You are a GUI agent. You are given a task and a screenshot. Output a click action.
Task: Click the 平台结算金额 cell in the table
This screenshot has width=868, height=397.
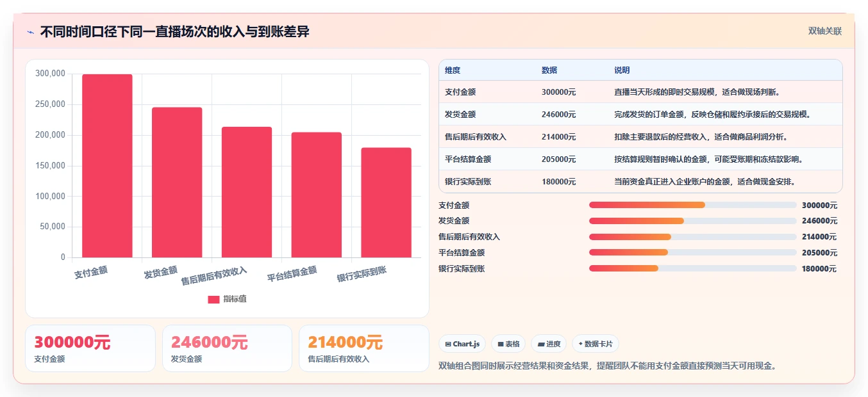click(468, 159)
